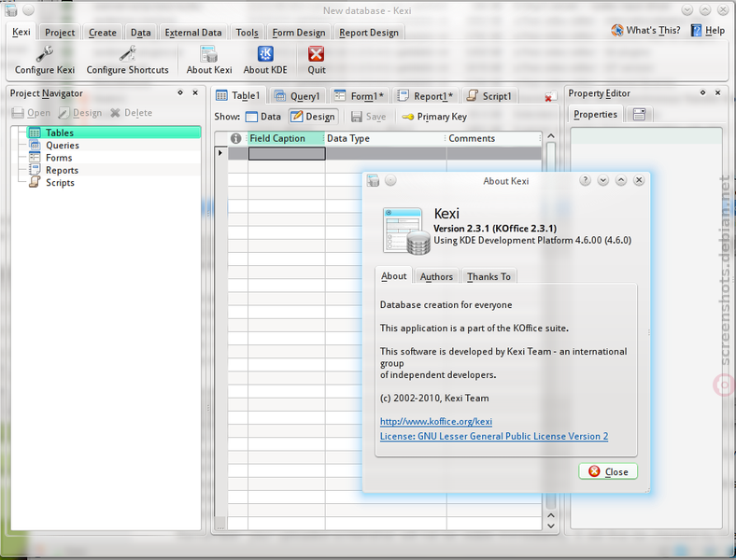
Task: Open the second Property Editor tab icon
Action: pos(639,115)
